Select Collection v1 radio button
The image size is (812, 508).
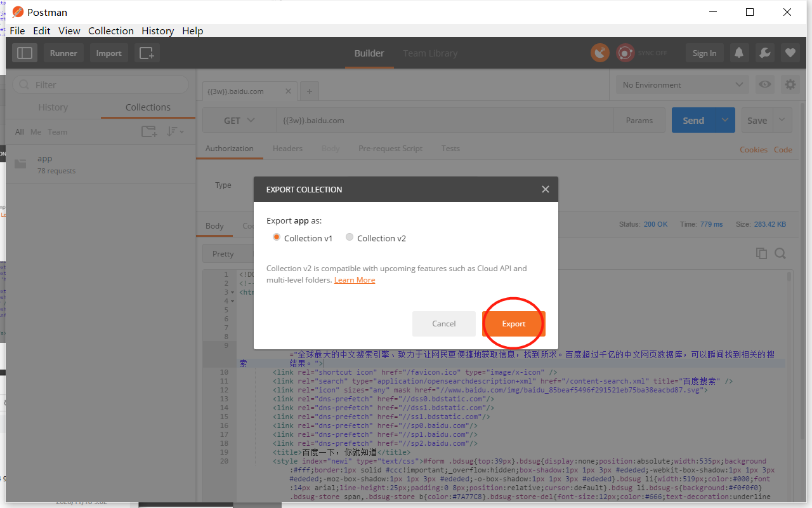pos(276,237)
